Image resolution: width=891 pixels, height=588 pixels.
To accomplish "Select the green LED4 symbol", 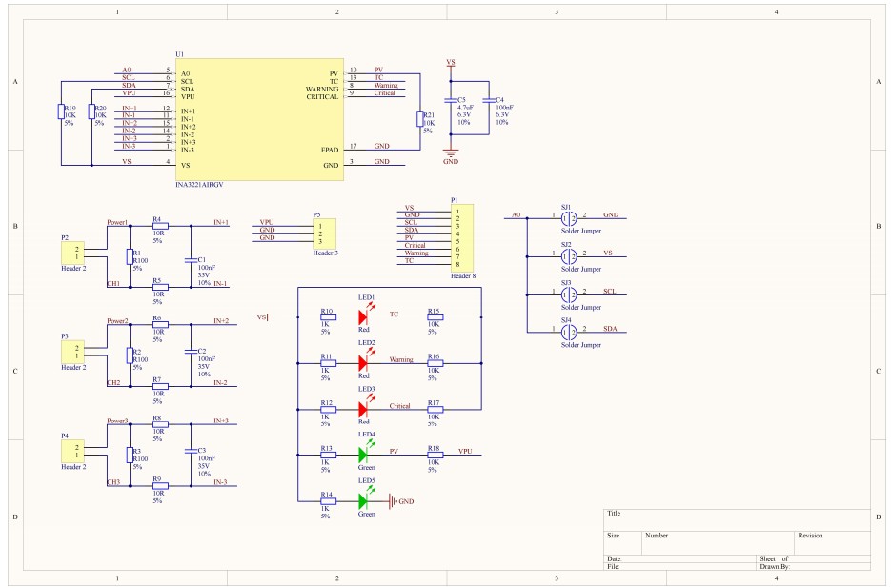I will [x=363, y=454].
